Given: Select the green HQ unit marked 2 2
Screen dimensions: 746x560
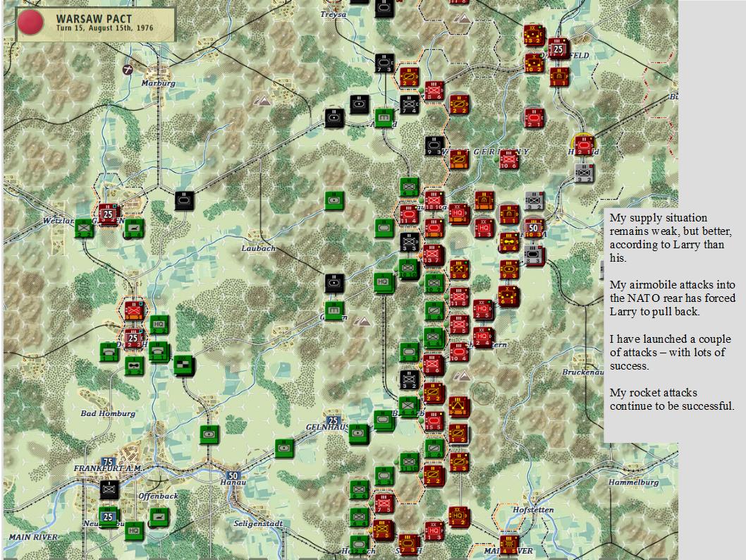Looking at the screenshot, I should tap(159, 325).
